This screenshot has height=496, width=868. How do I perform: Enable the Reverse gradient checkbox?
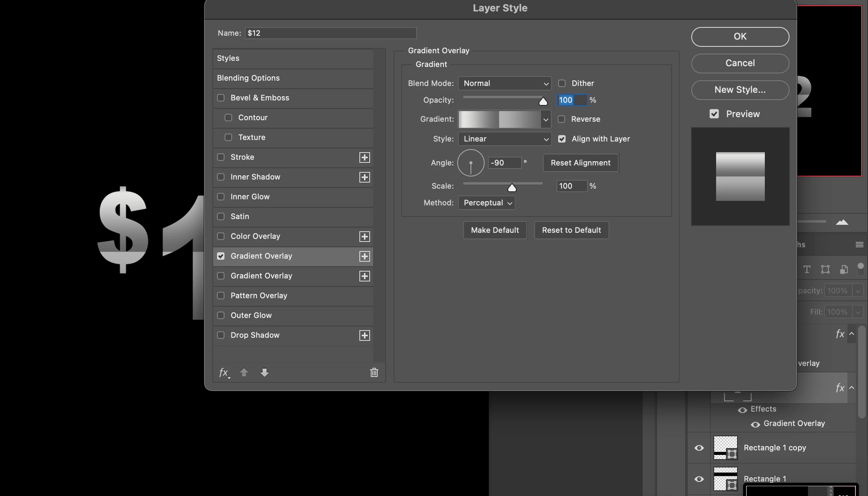click(x=562, y=119)
